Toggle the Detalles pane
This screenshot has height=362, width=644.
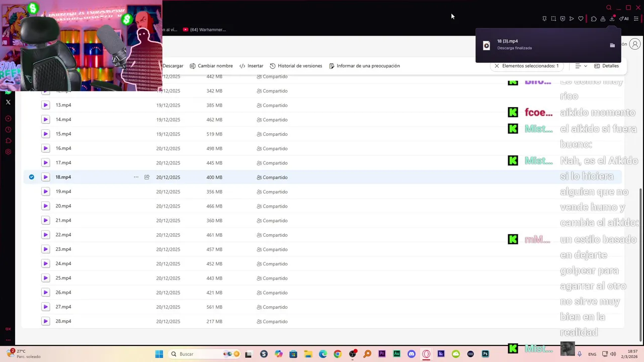[x=606, y=66]
